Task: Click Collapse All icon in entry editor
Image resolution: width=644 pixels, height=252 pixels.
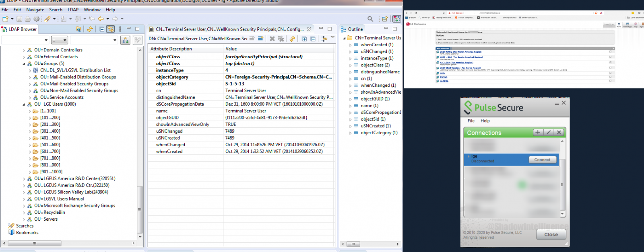Action: click(313, 39)
